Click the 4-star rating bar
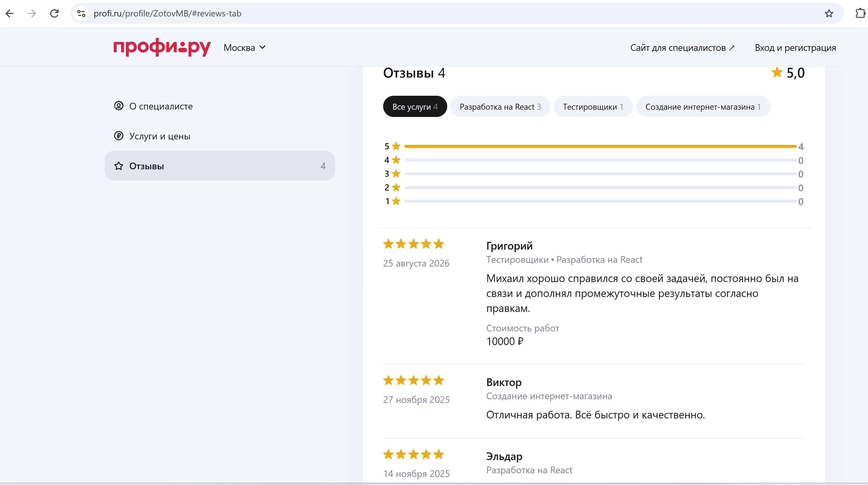The image size is (868, 485). click(600, 160)
